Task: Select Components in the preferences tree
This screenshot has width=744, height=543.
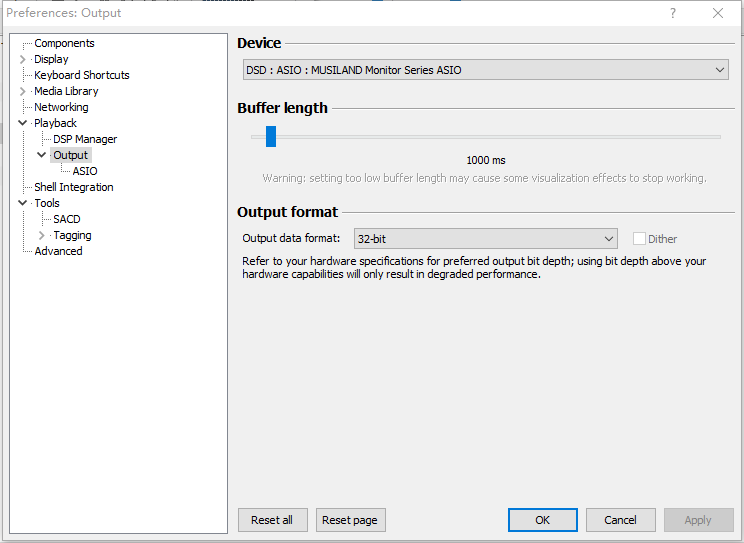Action: coord(64,43)
